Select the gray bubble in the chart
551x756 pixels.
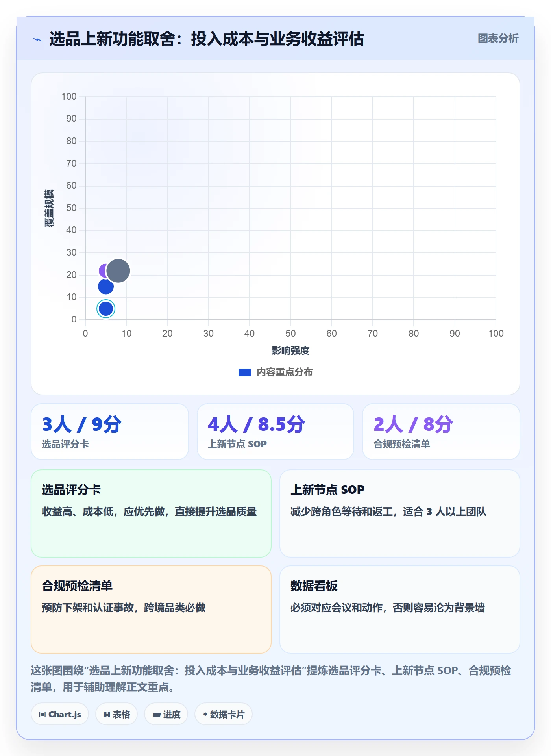click(x=118, y=271)
